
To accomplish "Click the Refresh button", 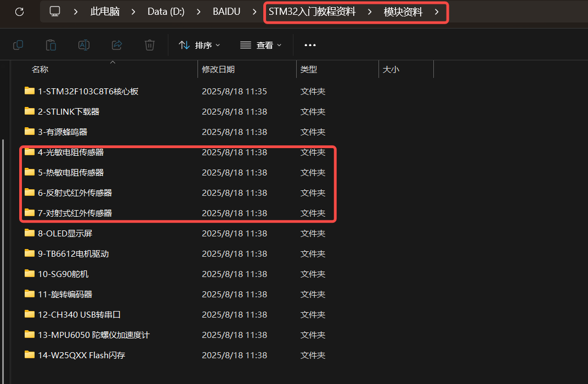I will pos(20,12).
